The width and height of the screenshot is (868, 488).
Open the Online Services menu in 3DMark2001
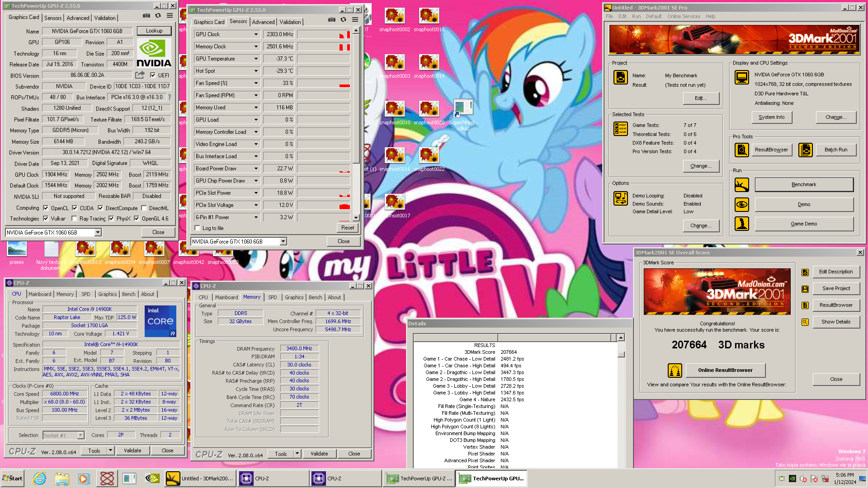click(x=684, y=16)
